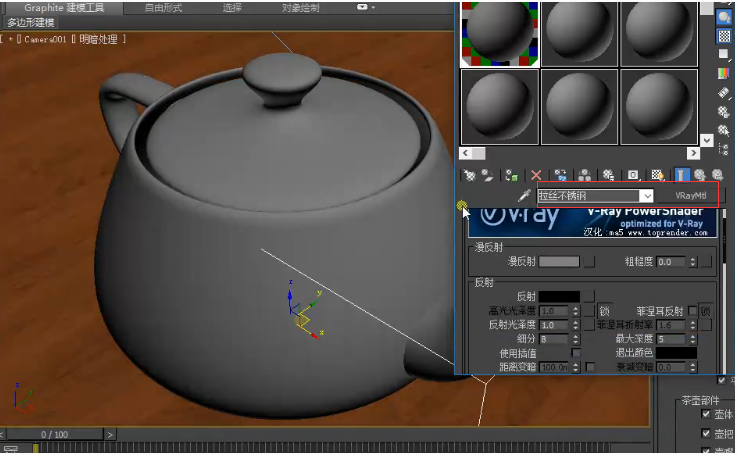Open the 选择 tab
The width and height of the screenshot is (737, 455).
[232, 8]
